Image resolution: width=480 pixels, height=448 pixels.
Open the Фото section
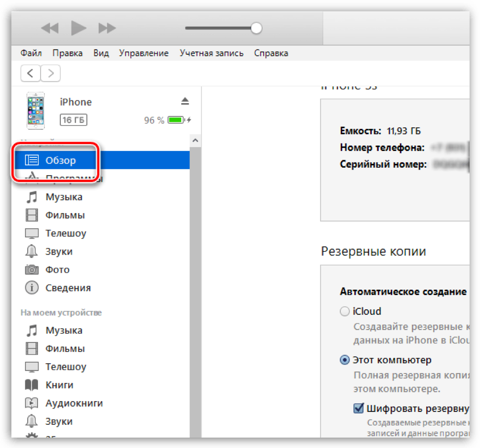[58, 270]
